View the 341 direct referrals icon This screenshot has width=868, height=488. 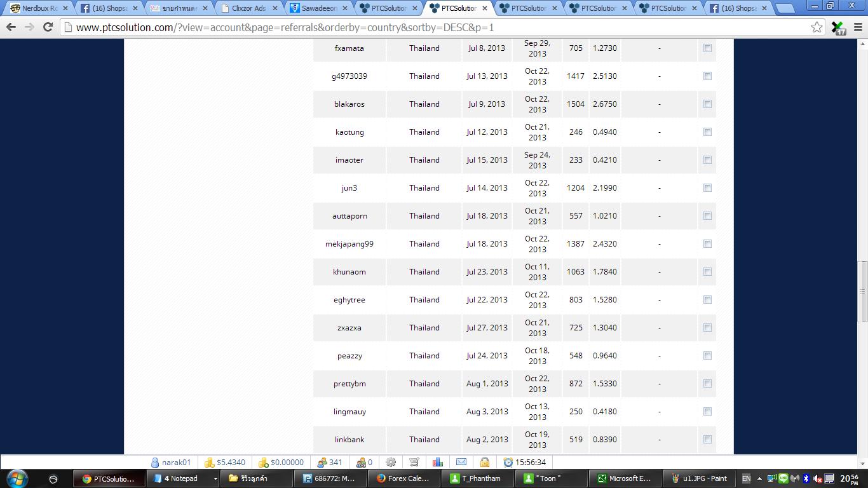pyautogui.click(x=322, y=462)
